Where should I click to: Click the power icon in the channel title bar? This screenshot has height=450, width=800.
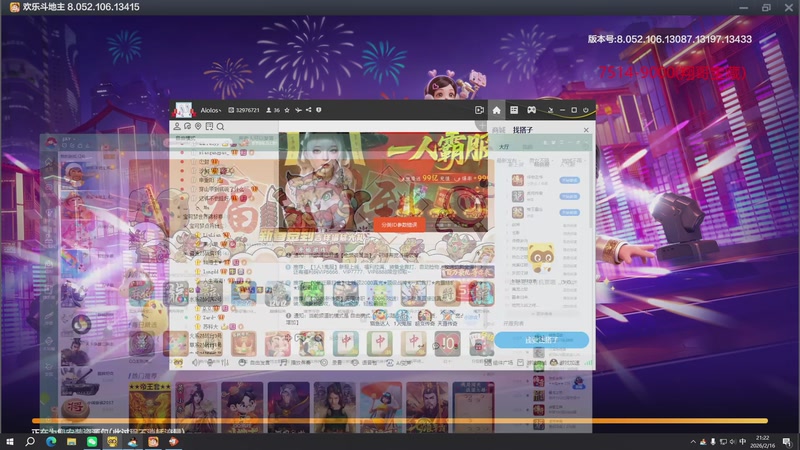(586, 110)
